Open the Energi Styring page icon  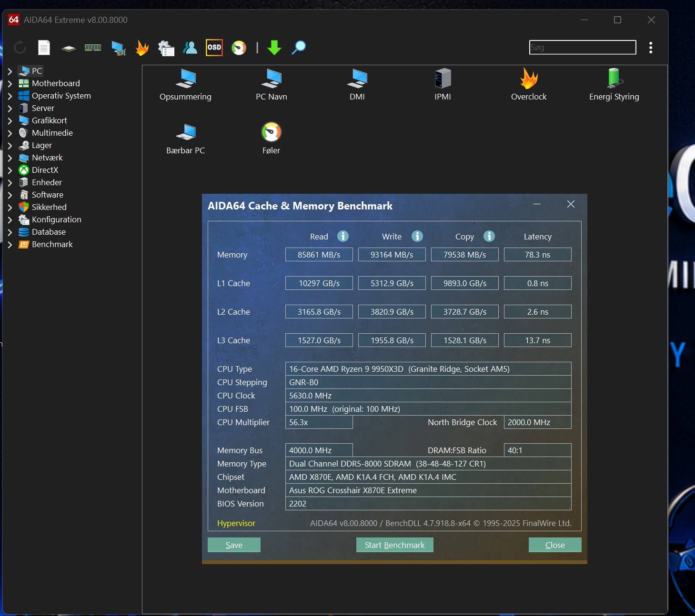(x=614, y=85)
